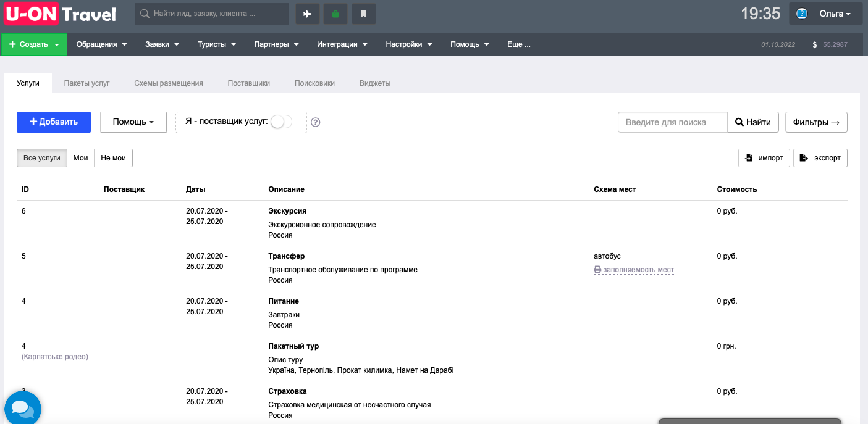Click the Трансфер service title
This screenshot has width=868, height=424.
[287, 256]
